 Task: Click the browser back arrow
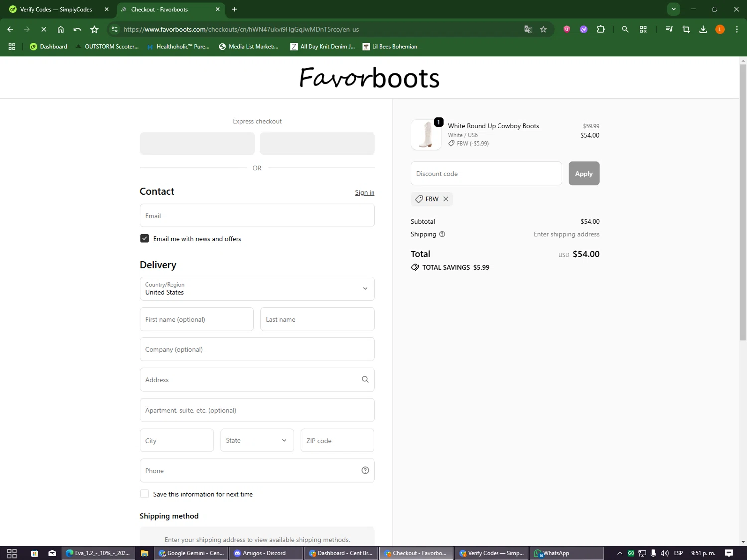10,29
